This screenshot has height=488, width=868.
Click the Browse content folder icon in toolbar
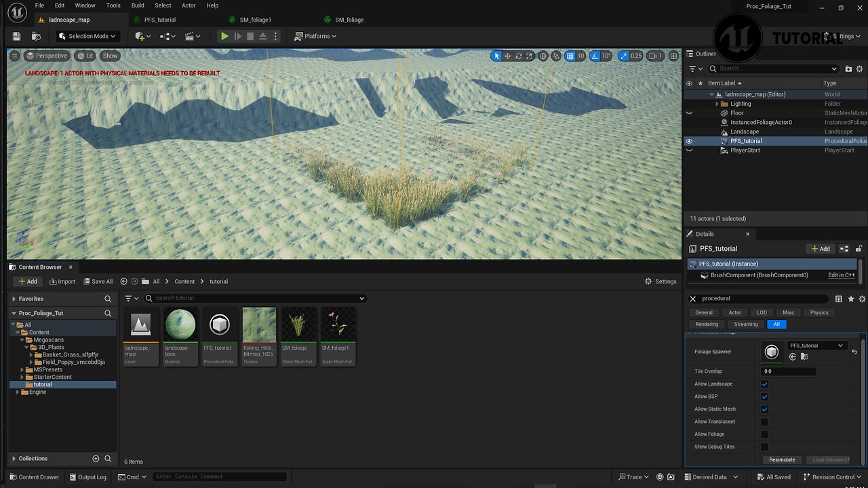tap(37, 36)
